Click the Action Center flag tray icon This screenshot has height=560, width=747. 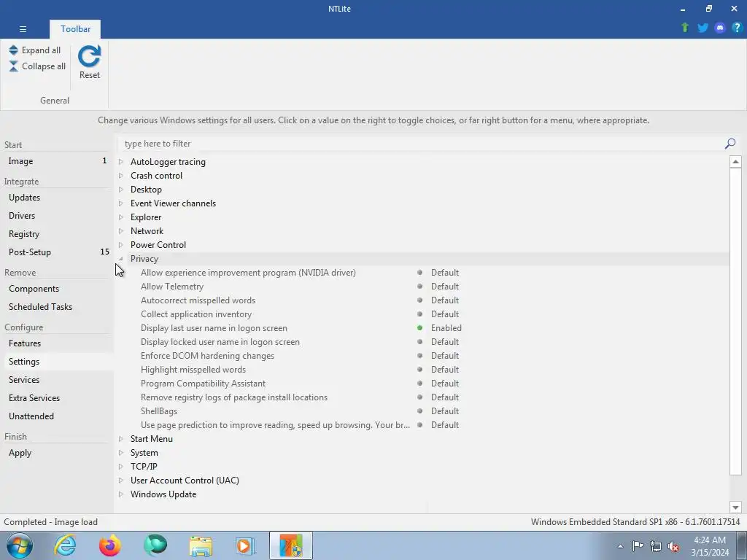pyautogui.click(x=638, y=546)
